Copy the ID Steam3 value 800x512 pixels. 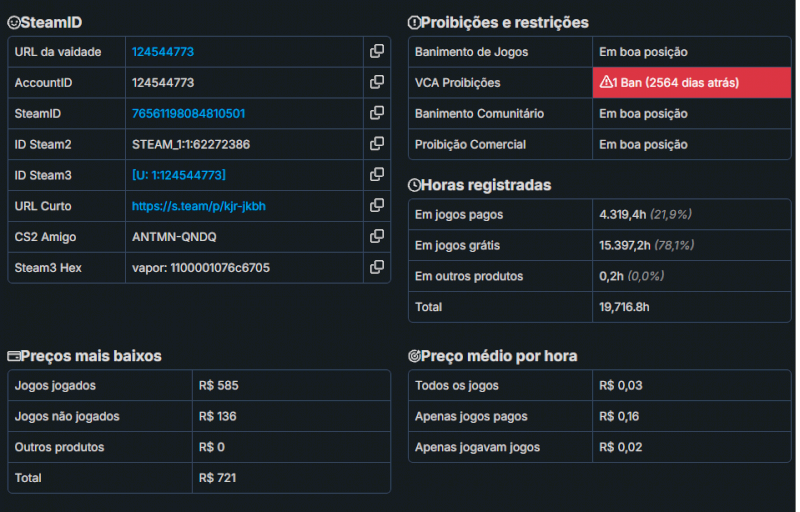point(377,175)
